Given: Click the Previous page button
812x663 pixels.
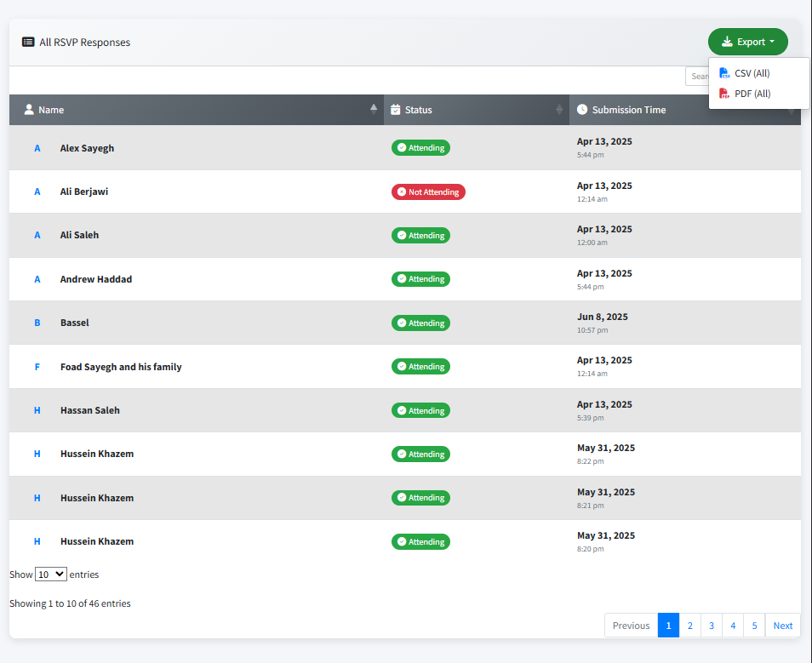Looking at the screenshot, I should (631, 626).
